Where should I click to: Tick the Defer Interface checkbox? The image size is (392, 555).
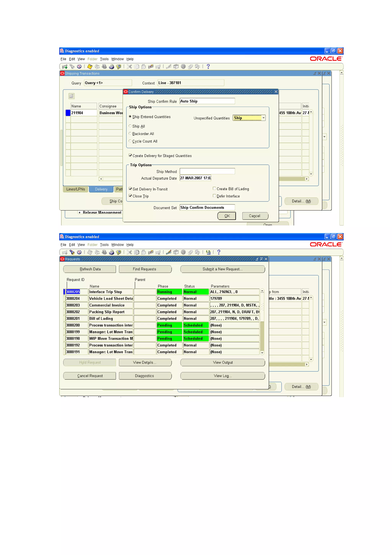point(214,196)
